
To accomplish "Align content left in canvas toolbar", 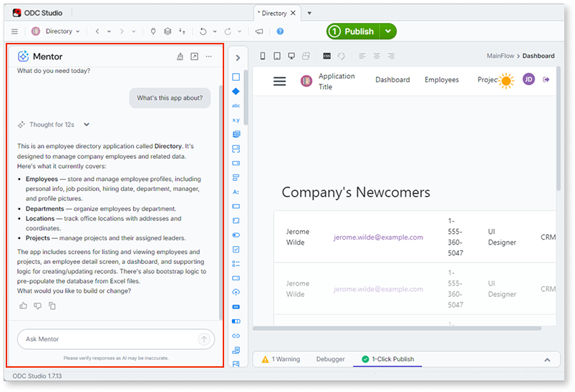I will [362, 56].
